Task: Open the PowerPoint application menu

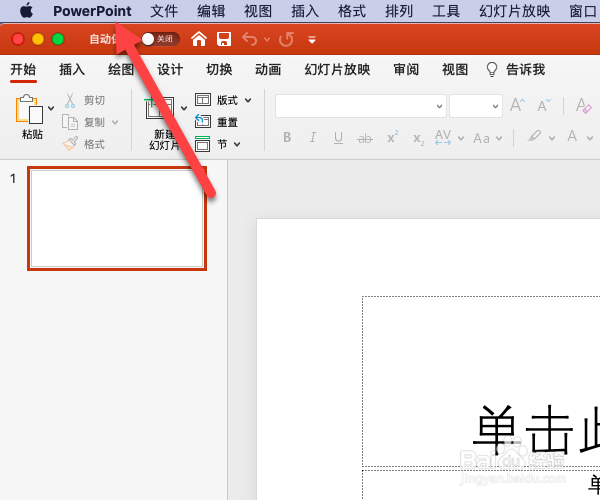Action: [x=92, y=11]
